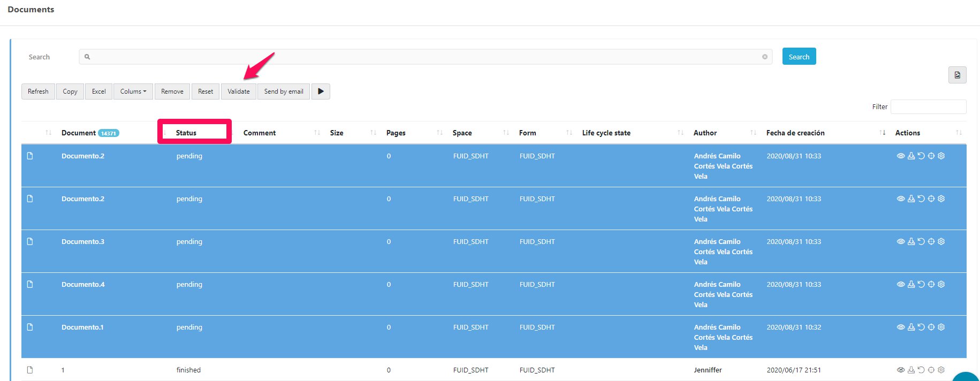Click the eye icon on Jenniffer's document row
Image resolution: width=980 pixels, height=381 pixels.
pyautogui.click(x=901, y=370)
